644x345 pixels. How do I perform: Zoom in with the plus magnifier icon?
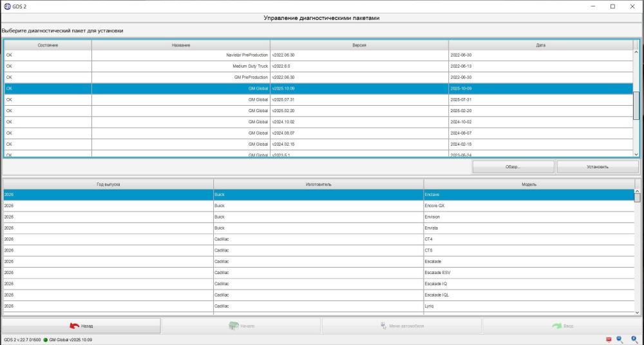click(x=634, y=340)
